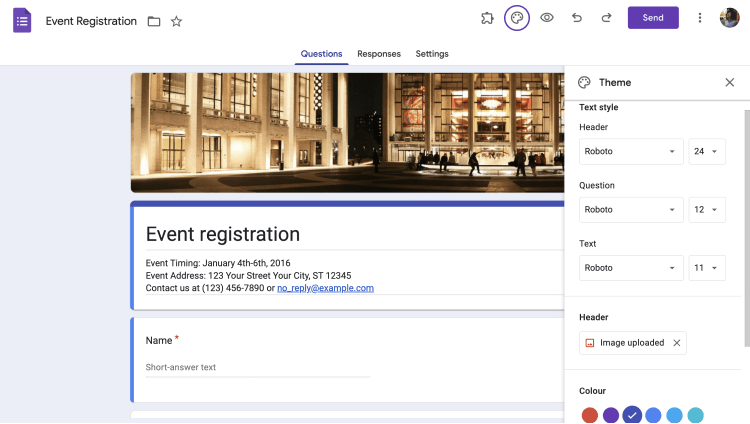Click the Send button
Viewport: 750px width, 424px height.
(653, 18)
